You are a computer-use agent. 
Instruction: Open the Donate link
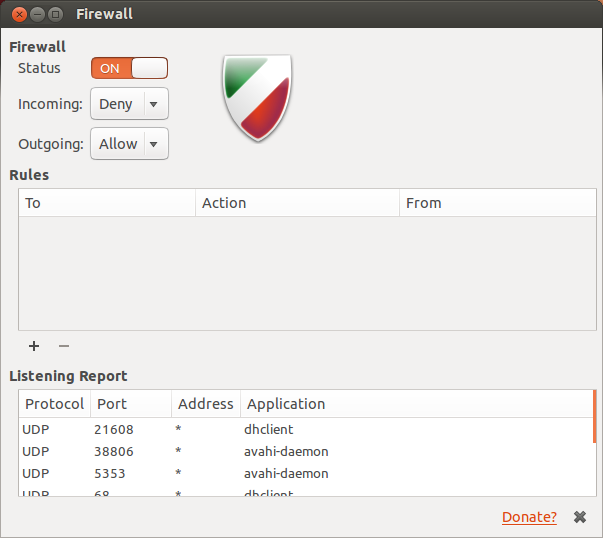click(x=529, y=517)
